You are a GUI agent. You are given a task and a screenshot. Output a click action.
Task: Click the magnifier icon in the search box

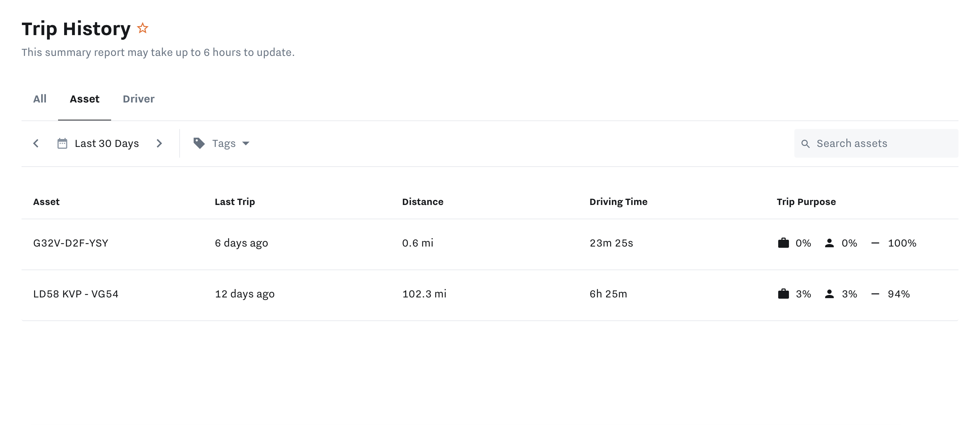(805, 143)
